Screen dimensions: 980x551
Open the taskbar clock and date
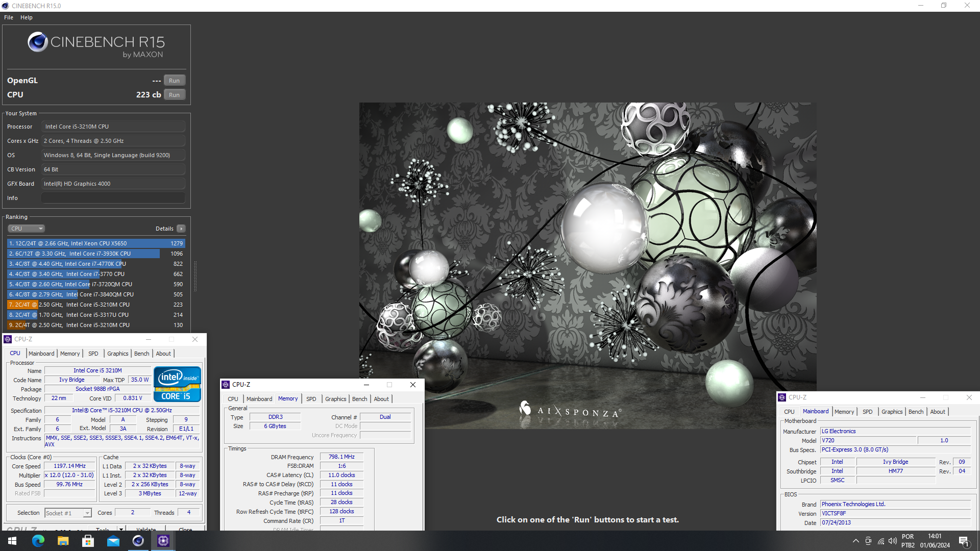pyautogui.click(x=935, y=541)
